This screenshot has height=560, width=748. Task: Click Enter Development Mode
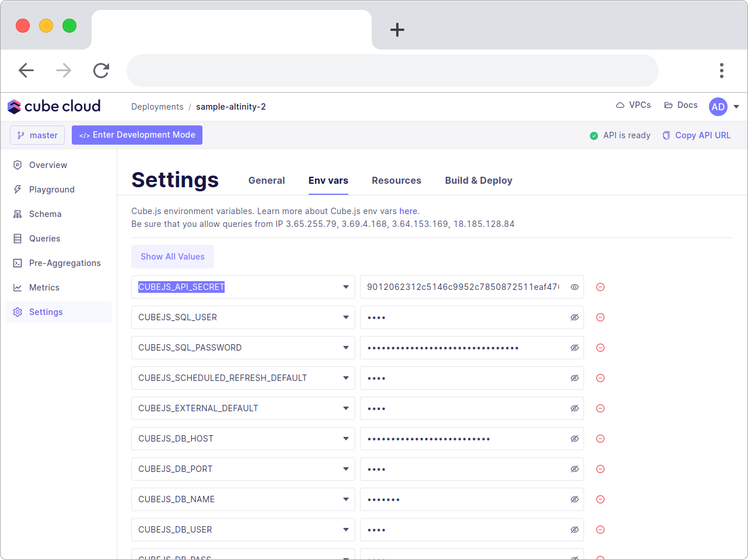pos(137,135)
